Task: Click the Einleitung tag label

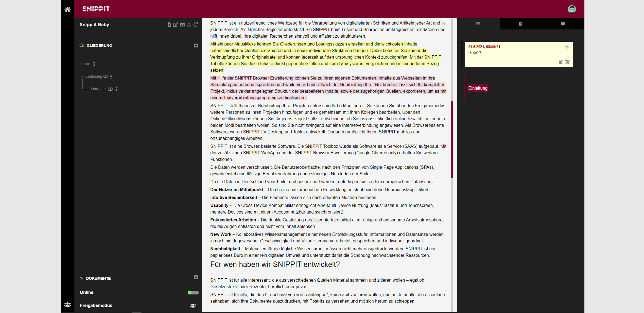Action: point(478,88)
